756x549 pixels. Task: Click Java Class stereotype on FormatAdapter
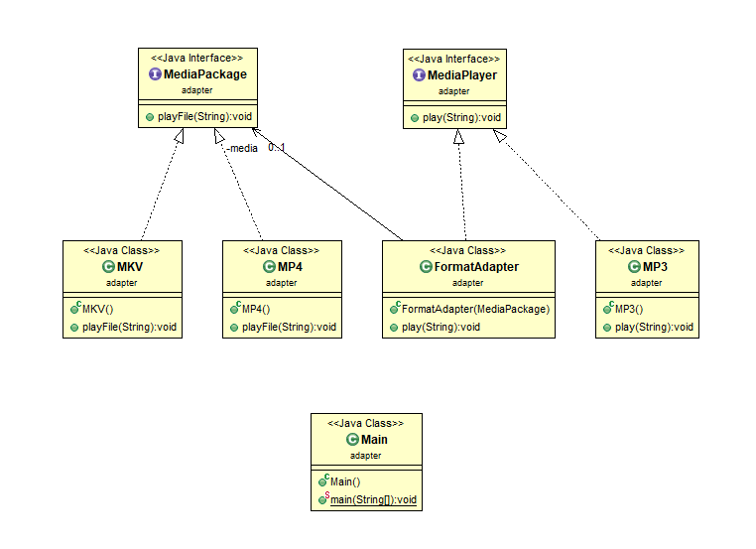[x=467, y=250]
